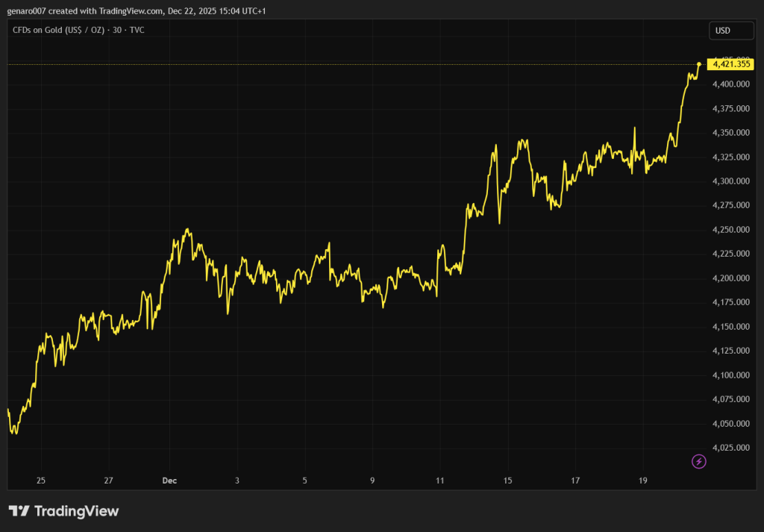The width and height of the screenshot is (764, 532).
Task: Select date 19 on the time axis
Action: click(x=643, y=481)
